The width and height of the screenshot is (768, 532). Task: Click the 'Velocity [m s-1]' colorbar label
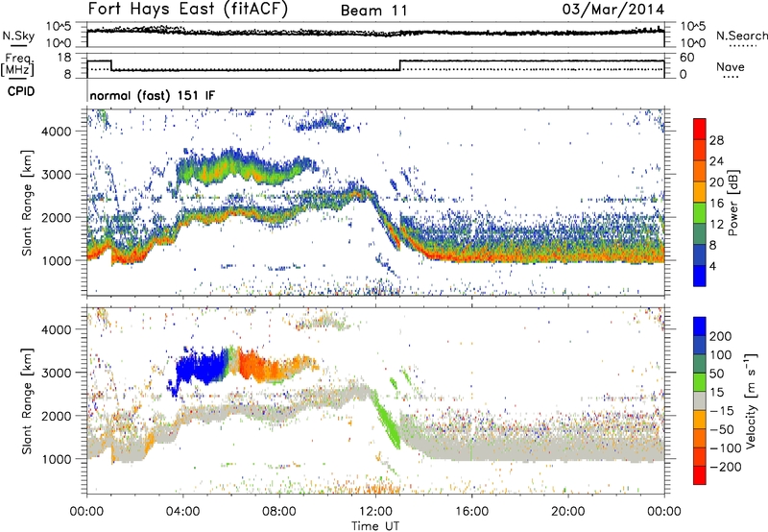tap(751, 400)
